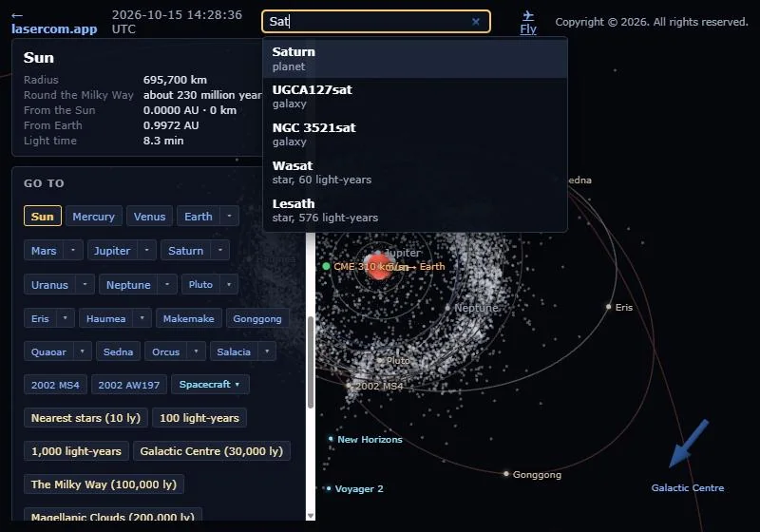Jump to The Milky Way (100,000 ly)

click(x=104, y=484)
